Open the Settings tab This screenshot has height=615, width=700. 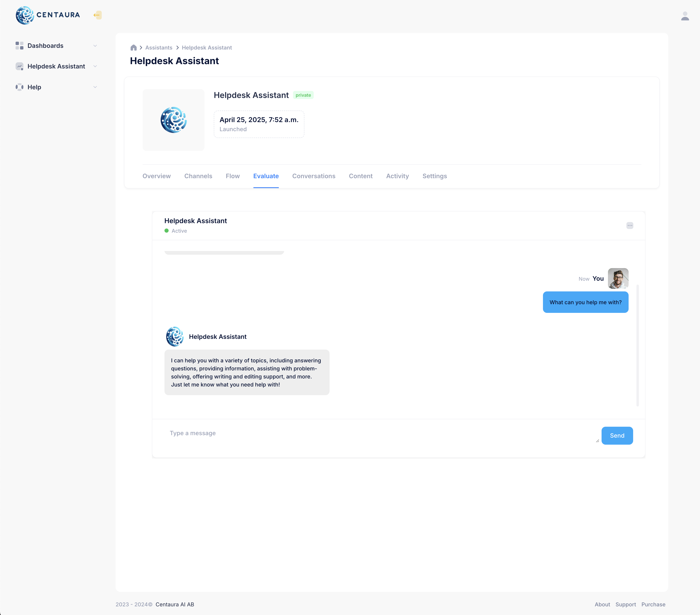[x=435, y=176]
